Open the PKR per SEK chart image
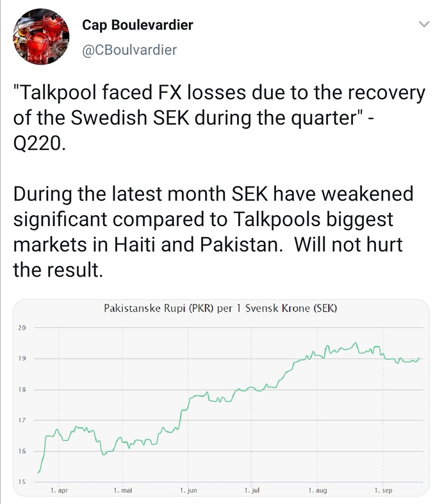 [x=221, y=398]
